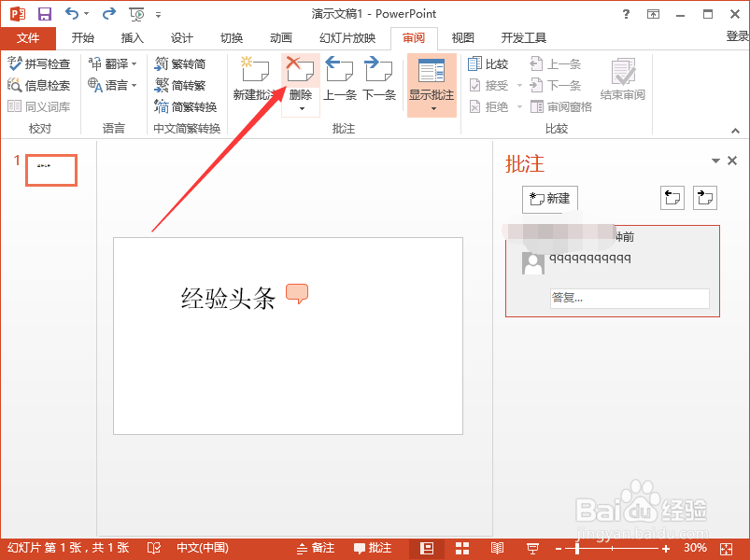Open the 文件 menu

tap(28, 37)
